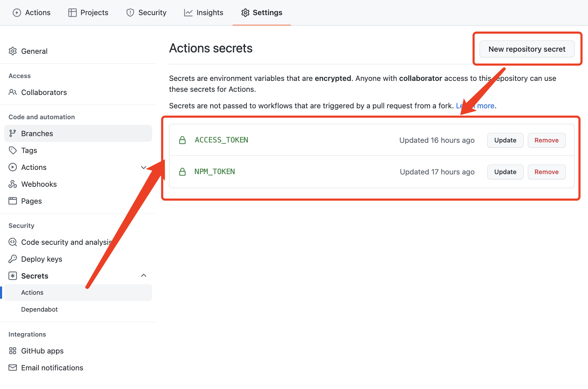Click the Secrets asterisk icon
This screenshot has height=389, width=588.
coord(13,276)
